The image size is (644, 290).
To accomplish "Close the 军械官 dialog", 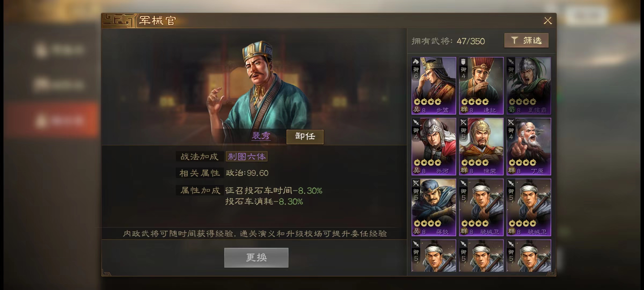I will coord(548,21).
